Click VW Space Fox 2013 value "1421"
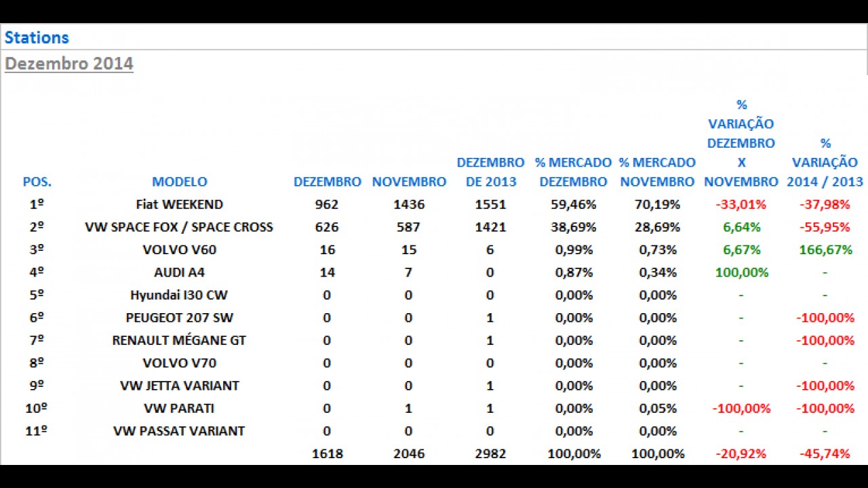 point(490,227)
